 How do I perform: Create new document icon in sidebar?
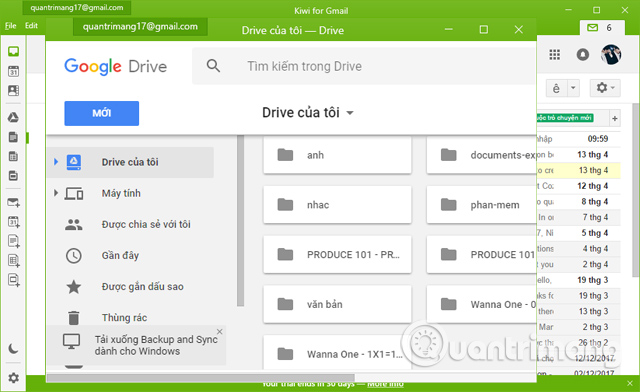(x=13, y=241)
